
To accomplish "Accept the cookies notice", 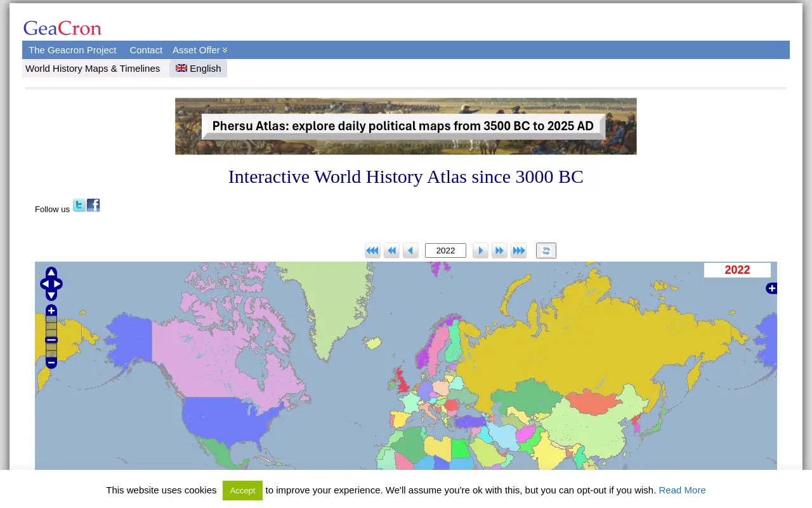I will [242, 490].
